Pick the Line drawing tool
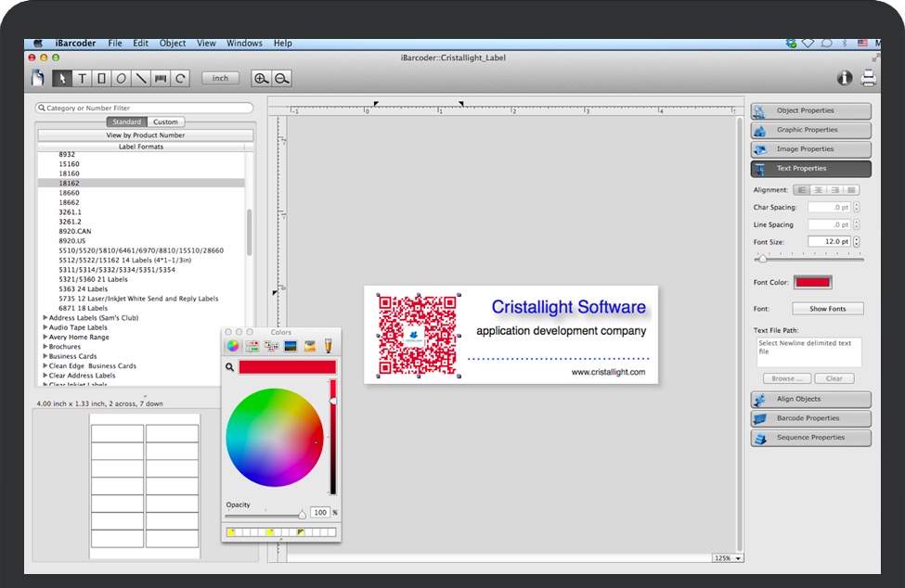 pyautogui.click(x=140, y=79)
